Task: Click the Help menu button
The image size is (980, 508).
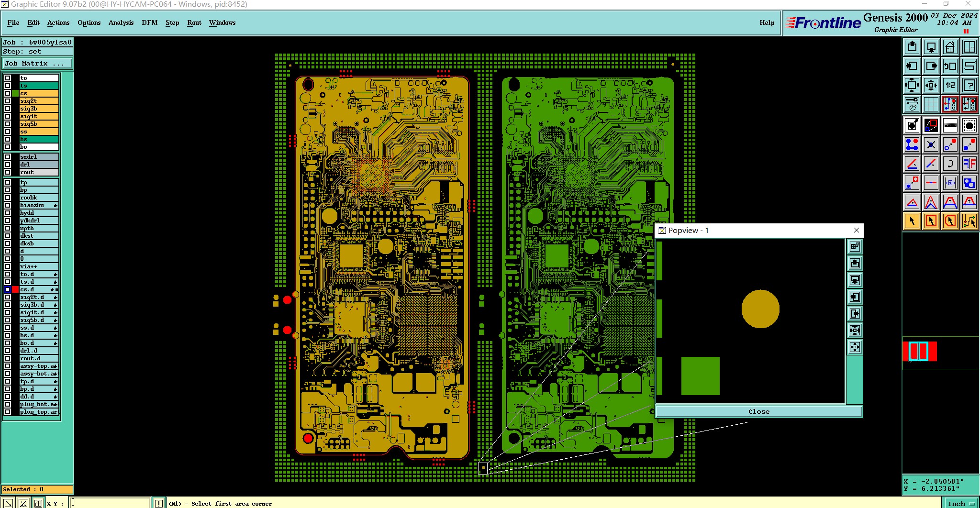Action: click(767, 22)
